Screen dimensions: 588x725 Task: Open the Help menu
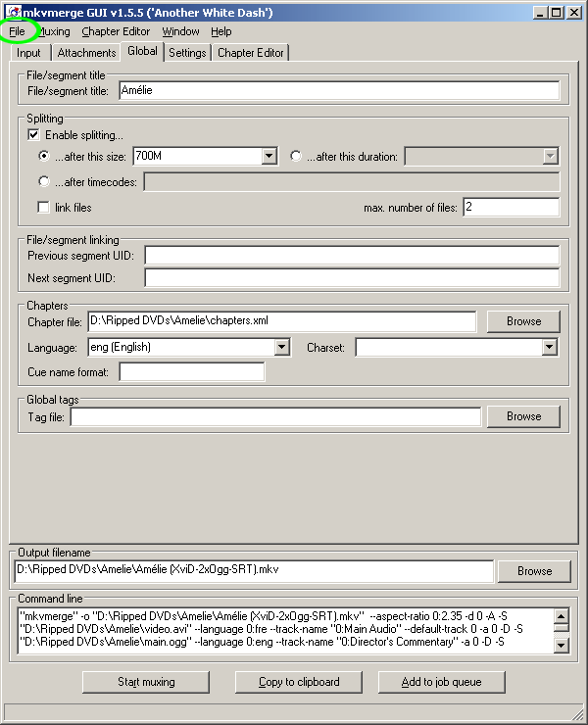point(221,31)
